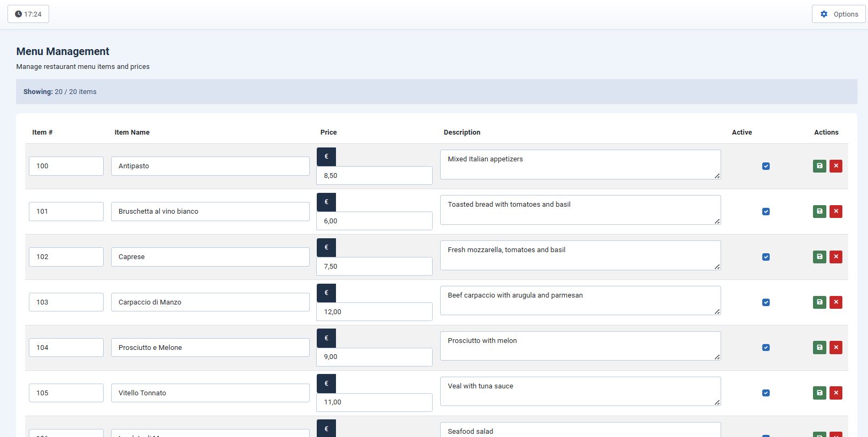Uncheck Active for Antipasto
This screenshot has width=868, height=437.
766,166
